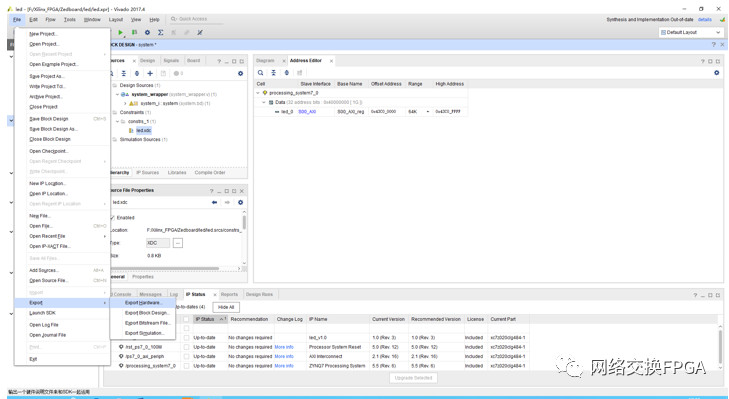The width and height of the screenshot is (729, 399).
Task: Check the AXI Interconnect row checkbox
Action: [x=186, y=356]
